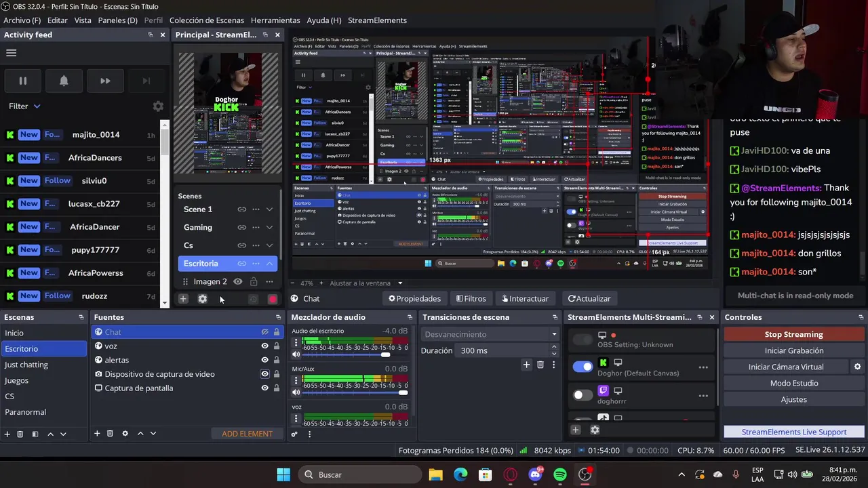
Task: Expand the Cs scene chevron
Action: [x=269, y=245]
